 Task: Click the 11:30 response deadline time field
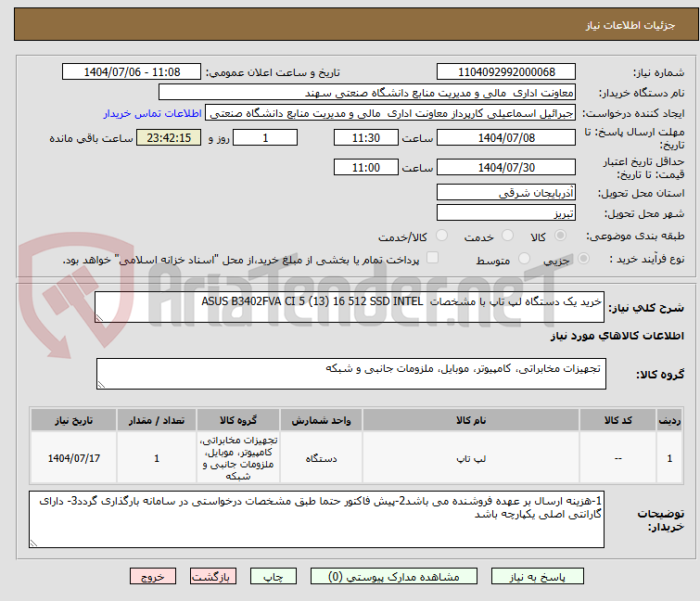coord(366,137)
